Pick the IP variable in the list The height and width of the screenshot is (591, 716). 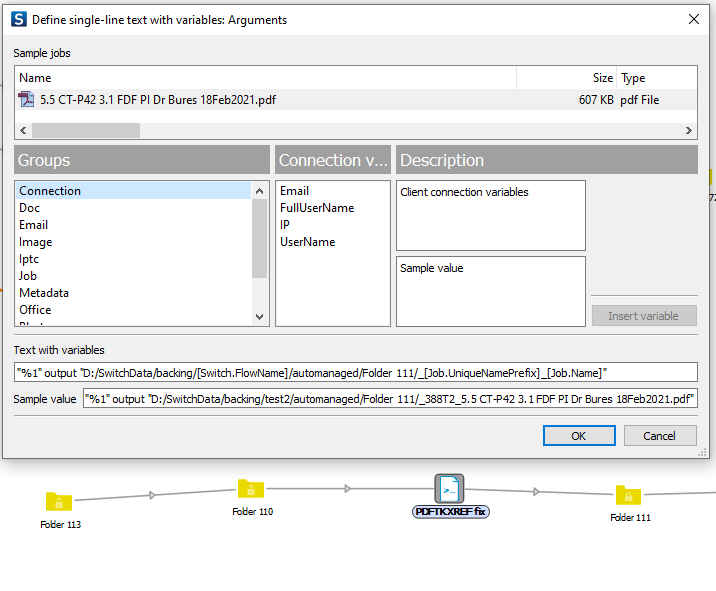(285, 225)
